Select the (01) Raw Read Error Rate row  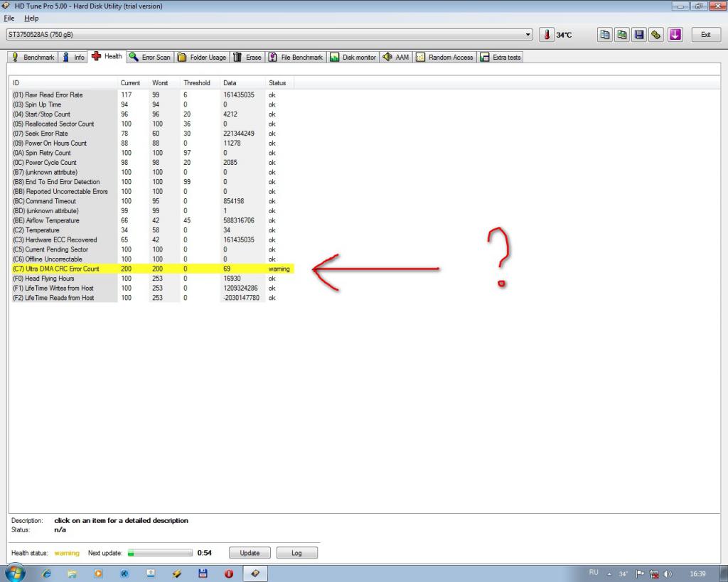pyautogui.click(x=154, y=95)
